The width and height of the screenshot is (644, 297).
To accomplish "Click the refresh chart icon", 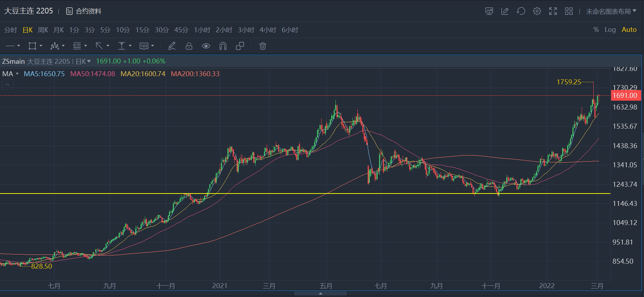I will (x=521, y=11).
